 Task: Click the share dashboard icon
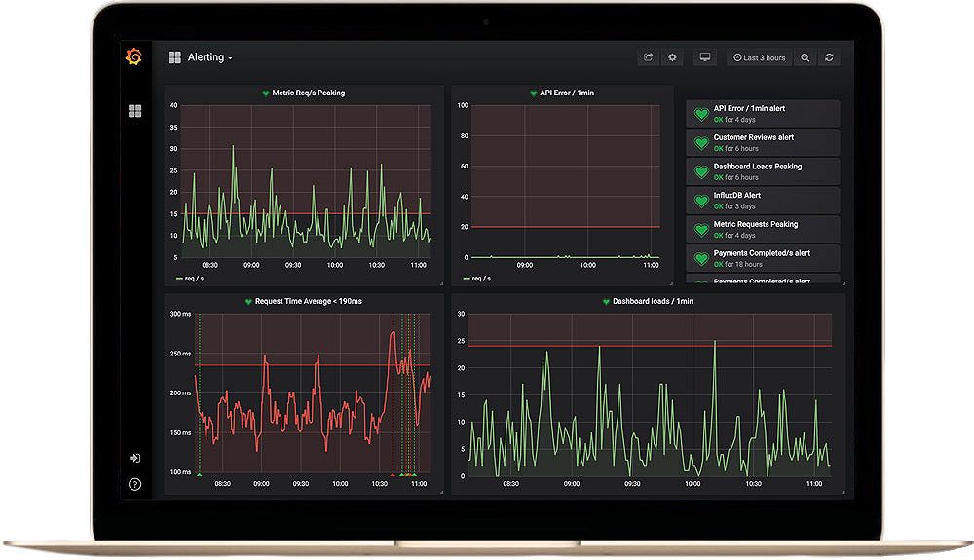point(648,57)
